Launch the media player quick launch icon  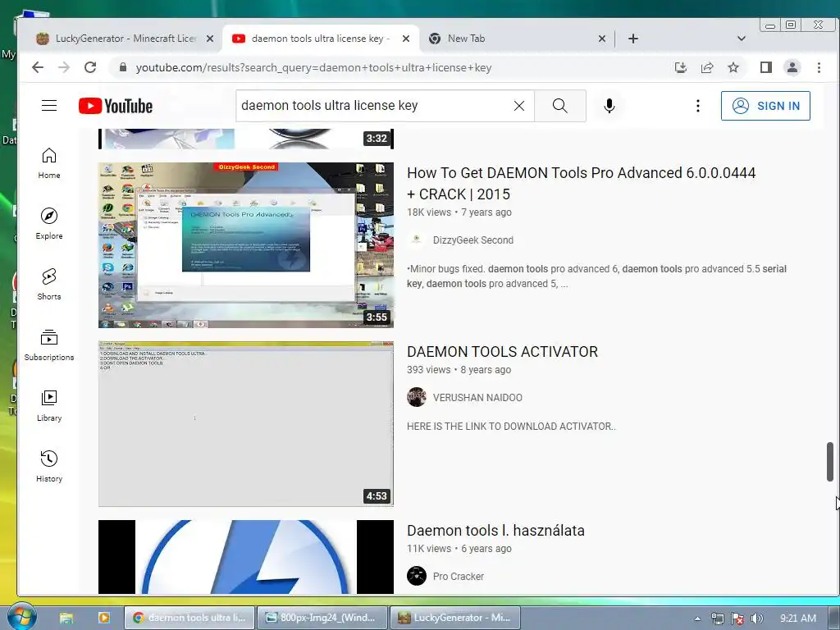click(103, 618)
